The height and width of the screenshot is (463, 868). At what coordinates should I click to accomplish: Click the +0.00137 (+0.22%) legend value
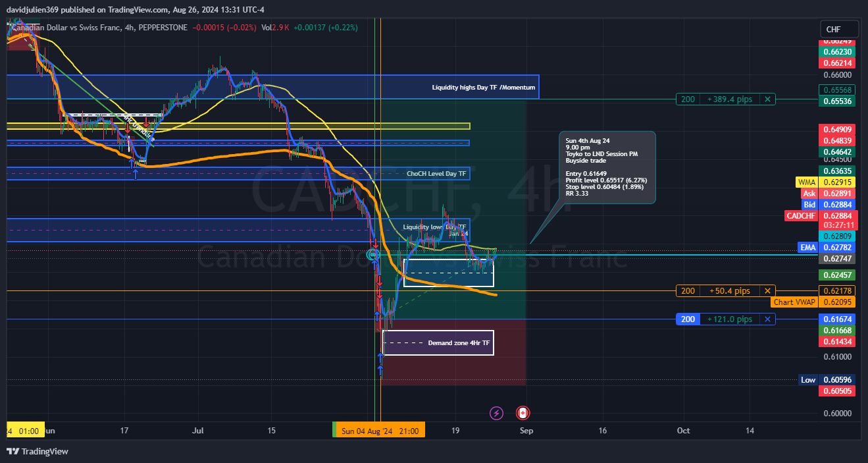pyautogui.click(x=325, y=27)
